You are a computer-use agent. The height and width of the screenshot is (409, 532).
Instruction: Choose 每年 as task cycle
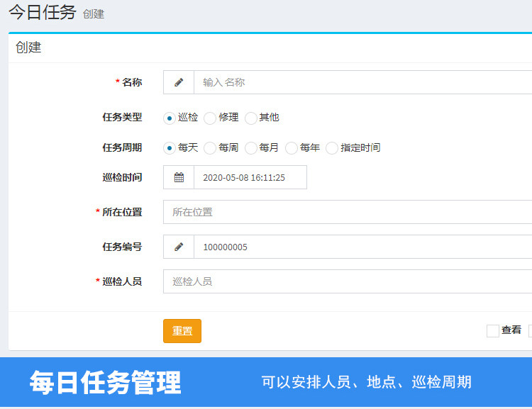click(x=292, y=148)
